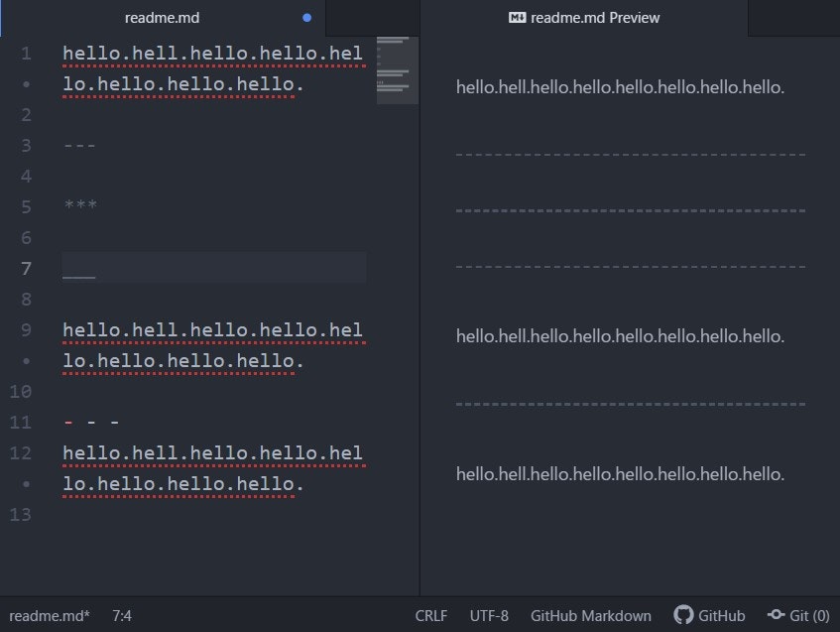The width and height of the screenshot is (840, 632).
Task: Click the readme.md* filename in status bar
Action: (x=50, y=616)
